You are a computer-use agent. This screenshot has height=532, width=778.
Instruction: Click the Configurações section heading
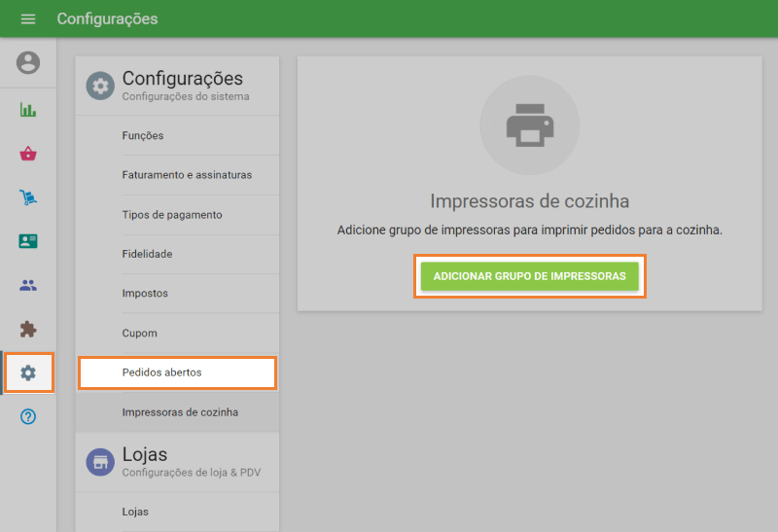coord(183,79)
